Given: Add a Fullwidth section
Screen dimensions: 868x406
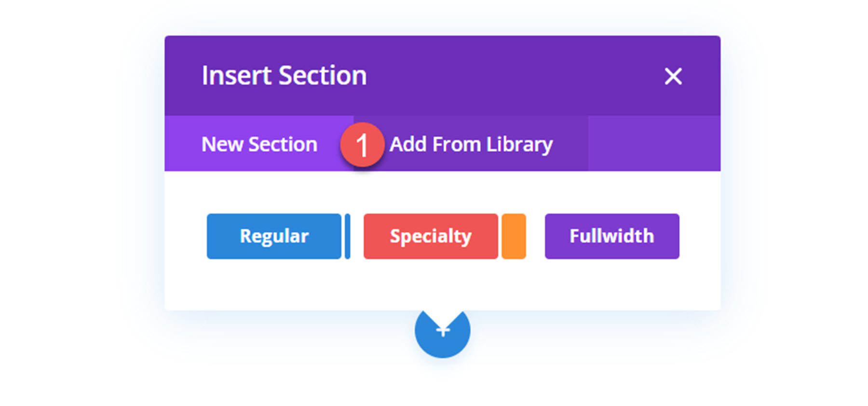Looking at the screenshot, I should click(611, 236).
